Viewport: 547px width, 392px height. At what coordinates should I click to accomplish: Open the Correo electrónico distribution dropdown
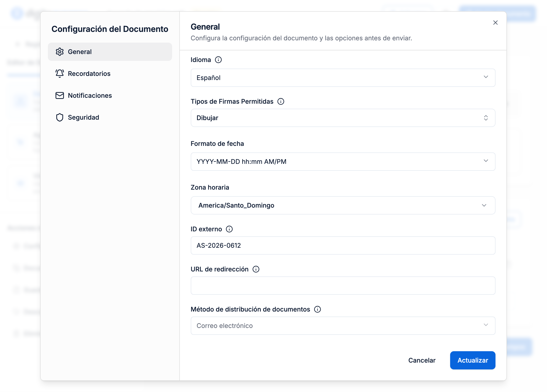point(343,326)
